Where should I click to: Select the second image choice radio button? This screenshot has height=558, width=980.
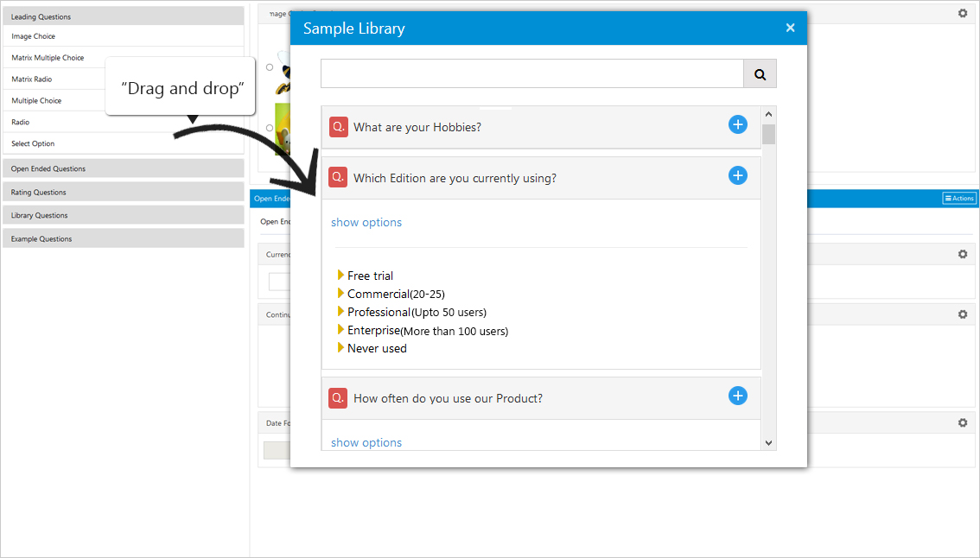point(270,128)
